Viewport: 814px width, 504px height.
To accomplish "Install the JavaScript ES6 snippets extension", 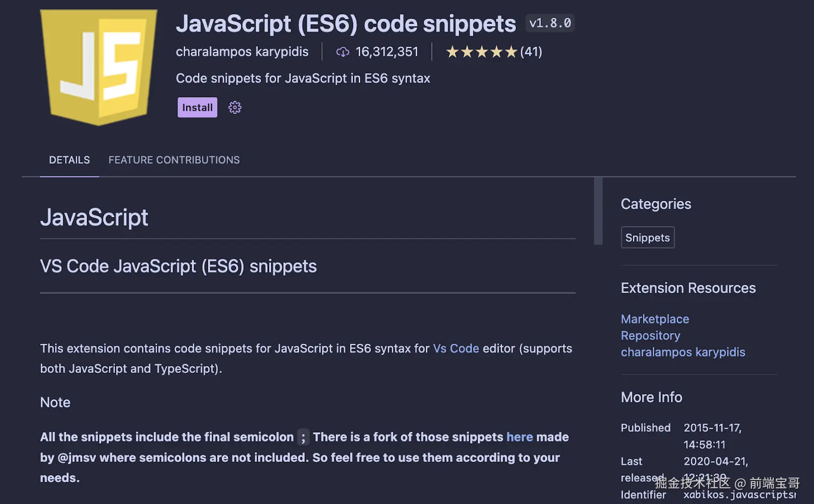I will [x=197, y=107].
